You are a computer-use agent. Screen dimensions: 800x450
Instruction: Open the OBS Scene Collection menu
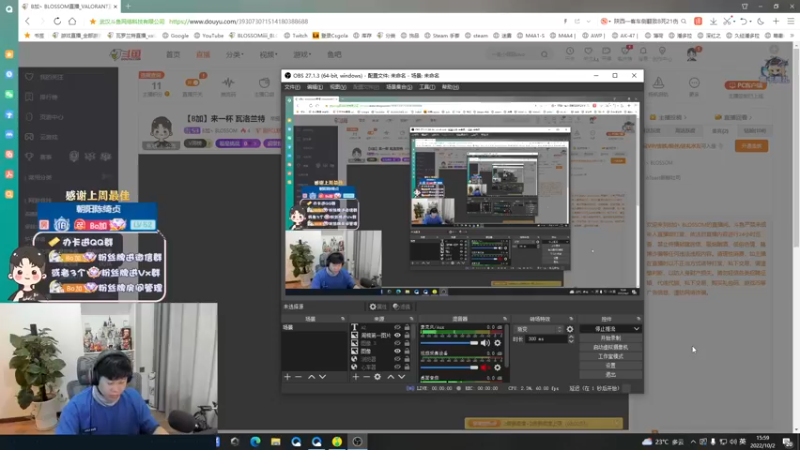tap(399, 87)
